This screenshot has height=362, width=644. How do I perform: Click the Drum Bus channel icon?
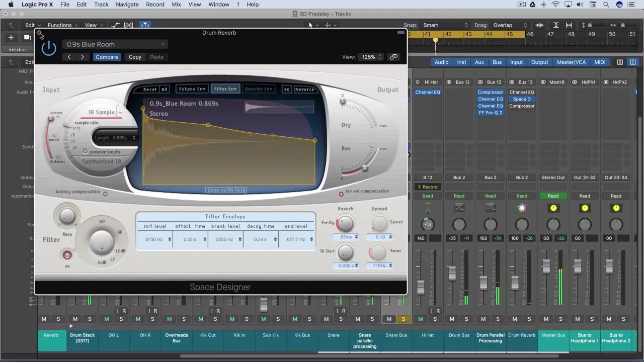[459, 208]
